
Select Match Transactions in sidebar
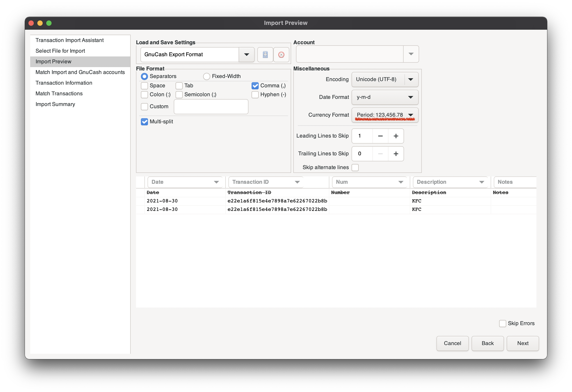coord(59,94)
